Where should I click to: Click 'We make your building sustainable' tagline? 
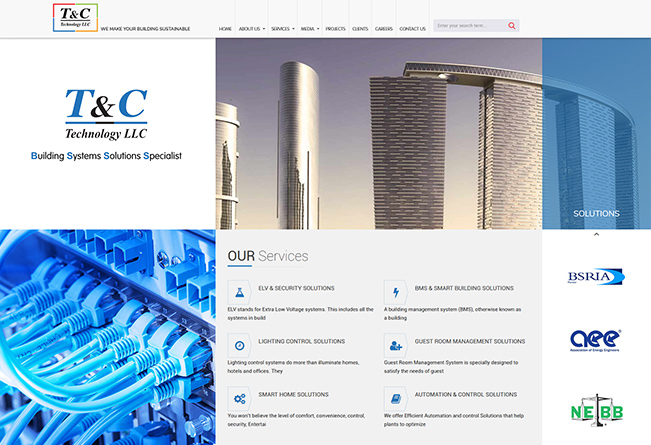tap(145, 29)
